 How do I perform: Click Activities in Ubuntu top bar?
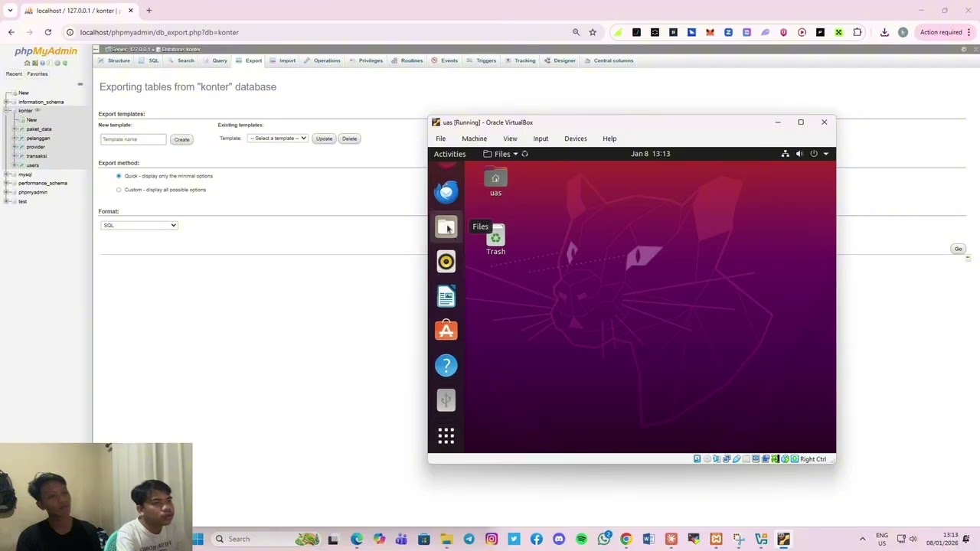[449, 154]
